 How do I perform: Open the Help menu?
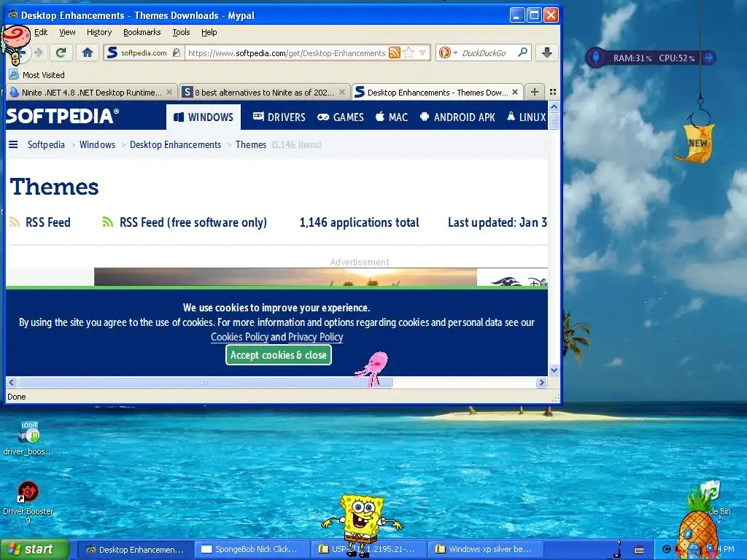coord(209,32)
